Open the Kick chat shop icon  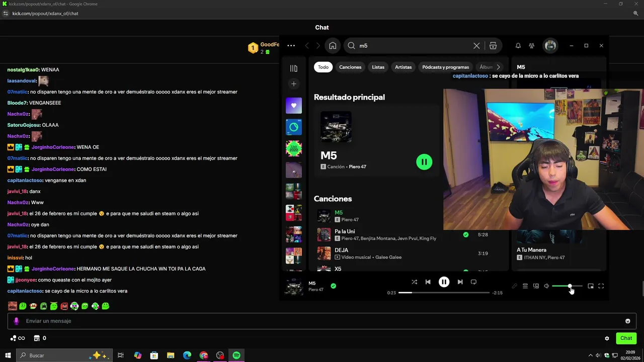point(37,338)
